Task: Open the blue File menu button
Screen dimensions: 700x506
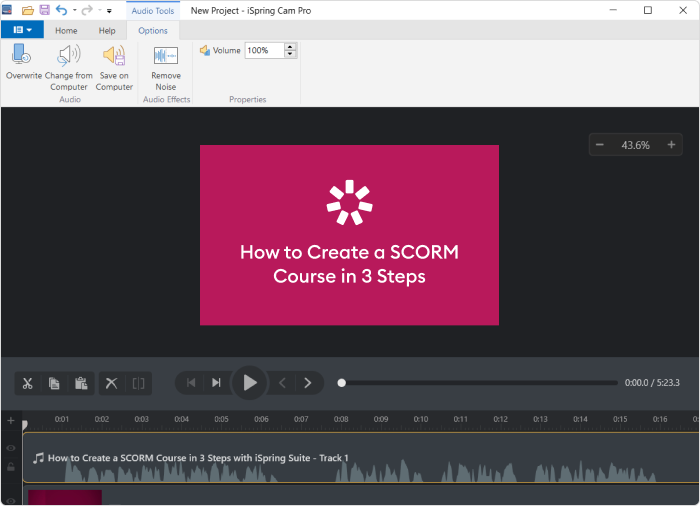Action: [22, 30]
